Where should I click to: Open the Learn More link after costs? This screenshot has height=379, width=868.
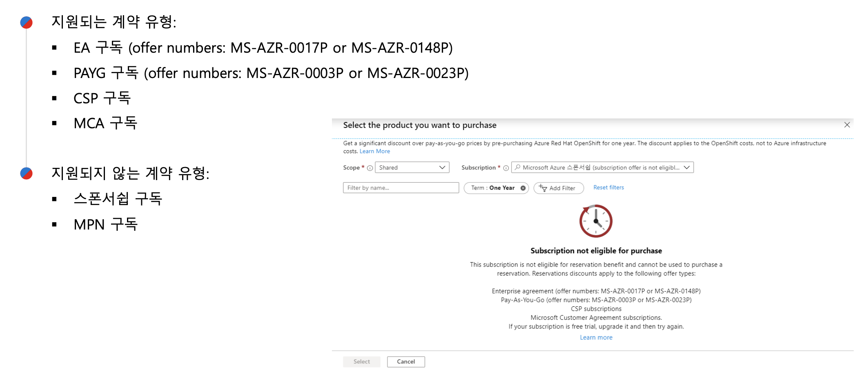(x=375, y=151)
